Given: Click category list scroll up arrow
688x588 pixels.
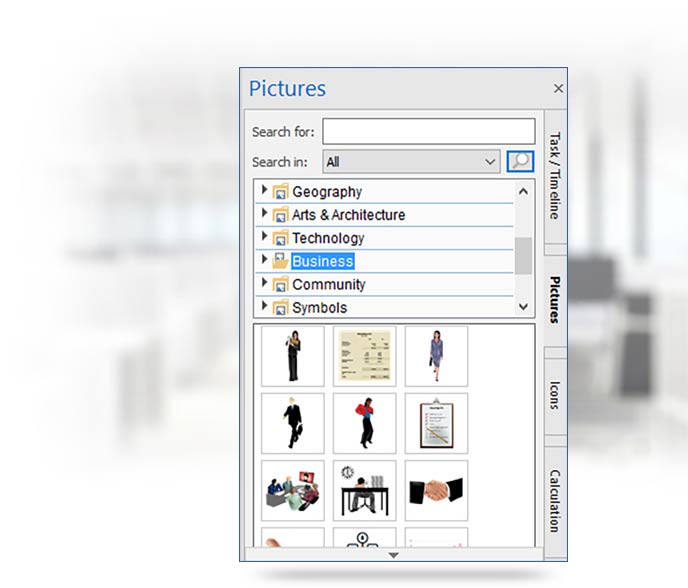Looking at the screenshot, I should click(523, 192).
